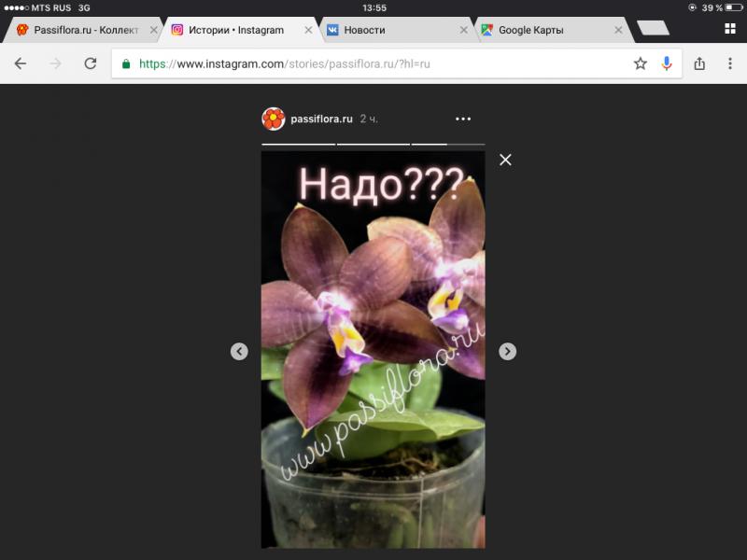Activate voice search microphone icon
The width and height of the screenshot is (747, 560).
tap(667, 63)
